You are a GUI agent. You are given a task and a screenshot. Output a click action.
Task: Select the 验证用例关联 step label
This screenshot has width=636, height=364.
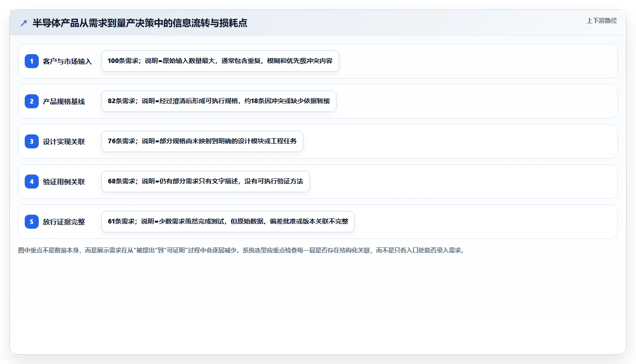pos(64,182)
